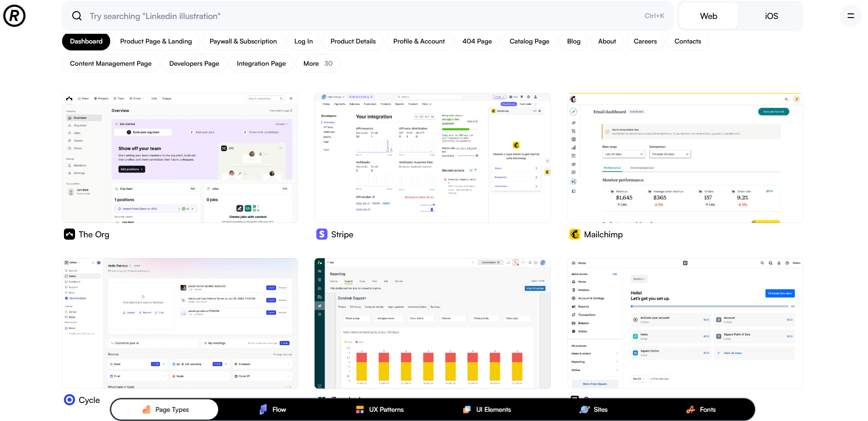Expand the More 30 categories
The width and height of the screenshot is (868, 421).
[x=318, y=63]
